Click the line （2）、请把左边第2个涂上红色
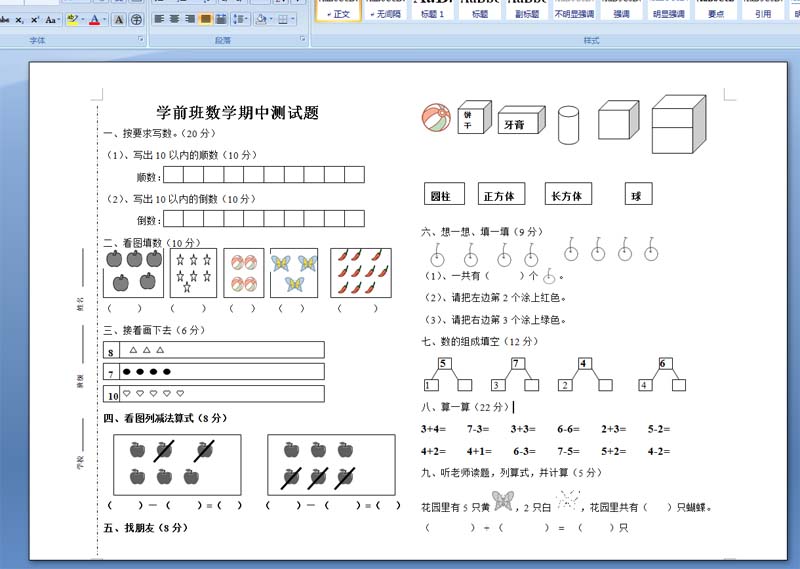800x569 pixels. click(495, 298)
